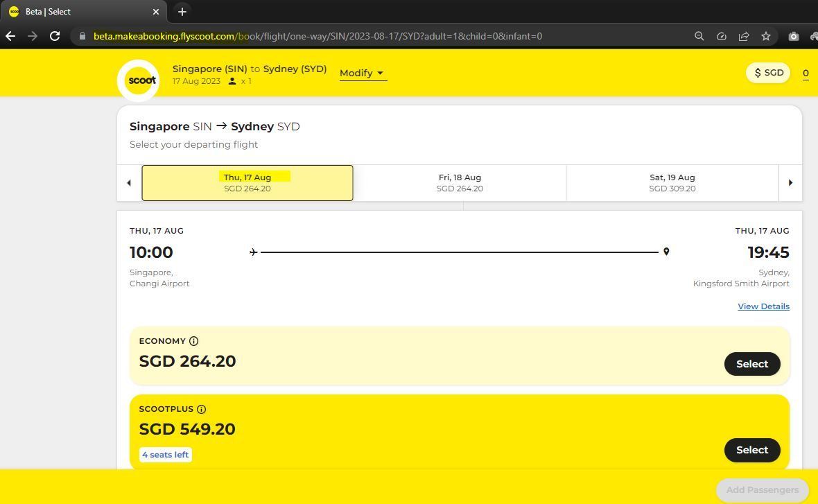Click the search zoom icon in the toolbar

coord(699,36)
